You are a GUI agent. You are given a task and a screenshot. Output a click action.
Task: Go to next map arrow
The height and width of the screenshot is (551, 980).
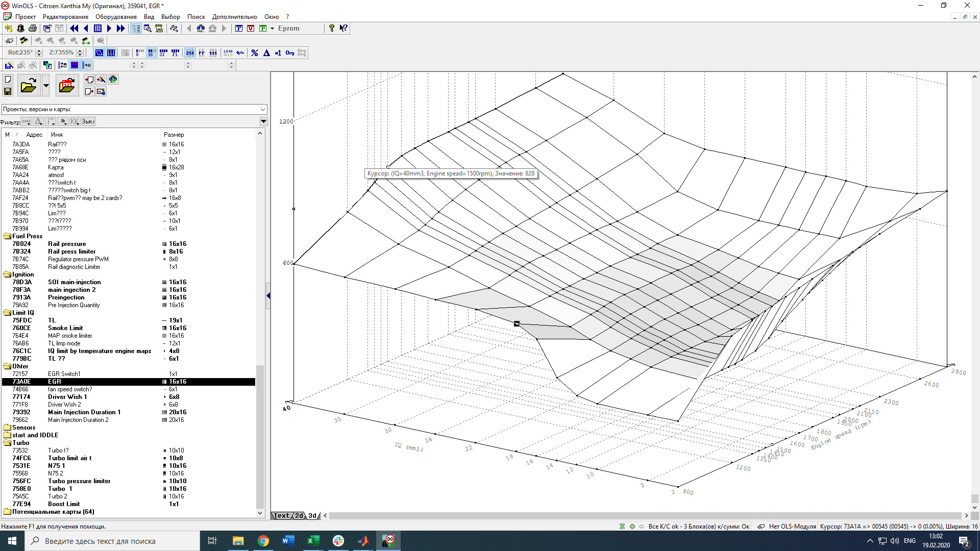109,29
